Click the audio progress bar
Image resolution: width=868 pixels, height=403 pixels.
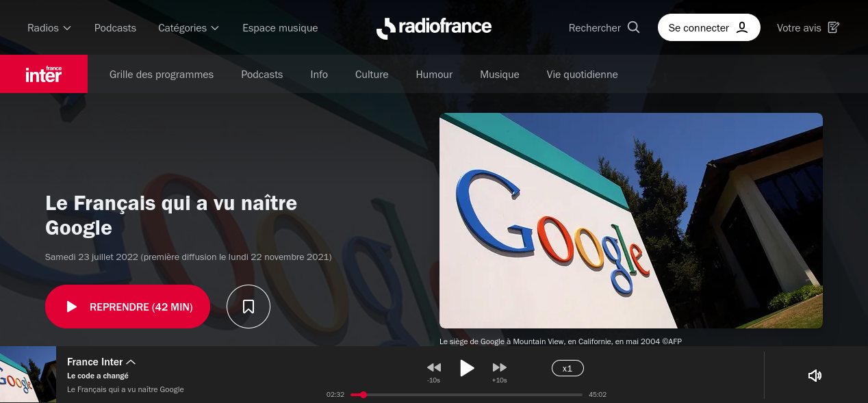click(466, 395)
